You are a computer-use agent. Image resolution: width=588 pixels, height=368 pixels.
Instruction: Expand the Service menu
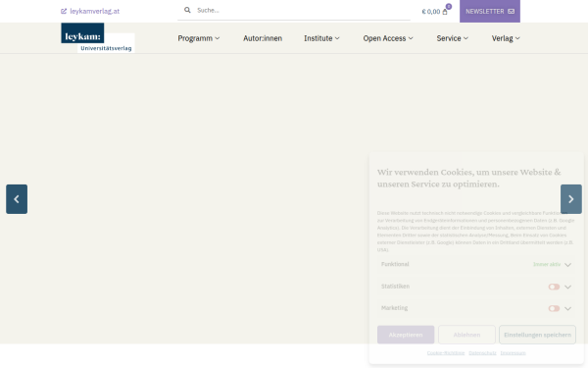(452, 38)
